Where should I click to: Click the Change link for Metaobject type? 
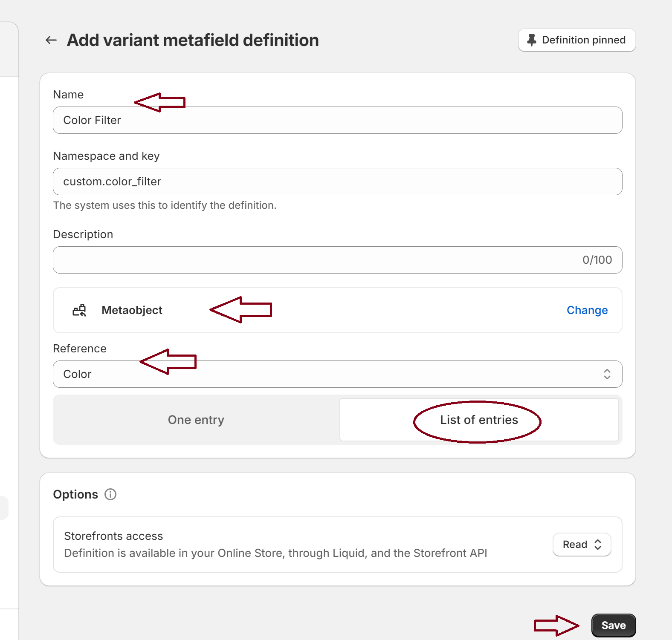(587, 310)
